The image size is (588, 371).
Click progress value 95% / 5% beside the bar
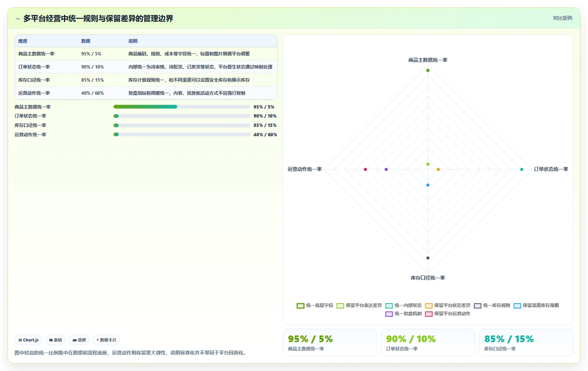point(264,107)
